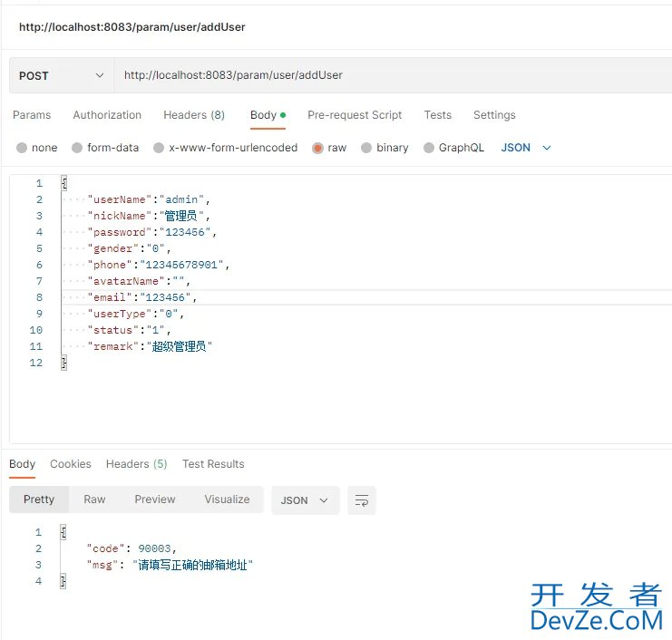Open the request body JSON format dropdown
This screenshot has width=672, height=640.
coord(526,148)
